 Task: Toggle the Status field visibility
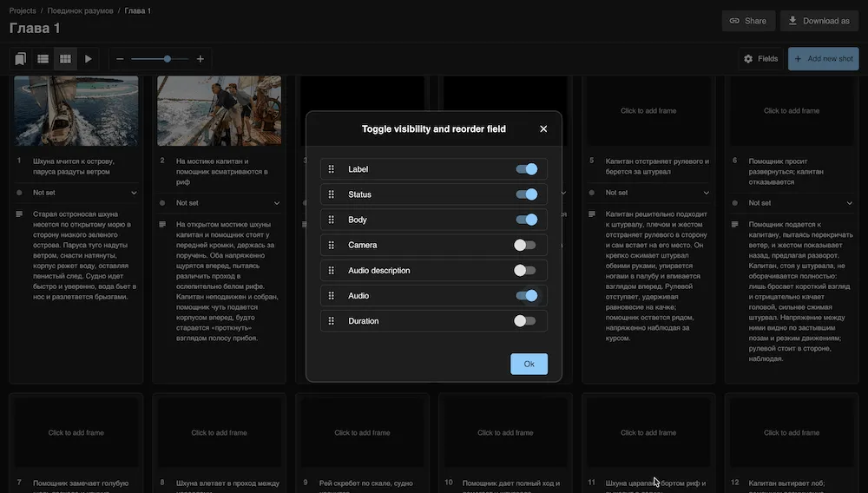click(526, 194)
